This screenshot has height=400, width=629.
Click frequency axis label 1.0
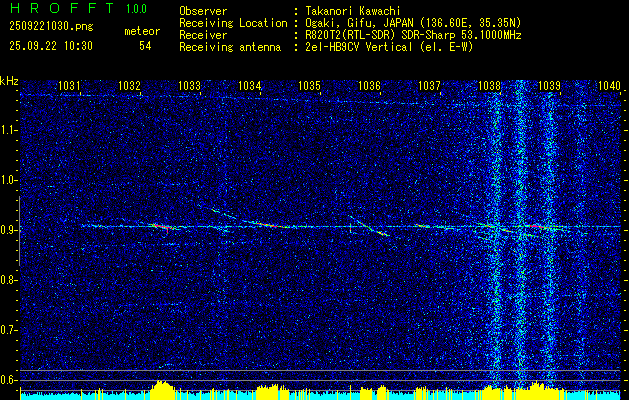(9, 180)
